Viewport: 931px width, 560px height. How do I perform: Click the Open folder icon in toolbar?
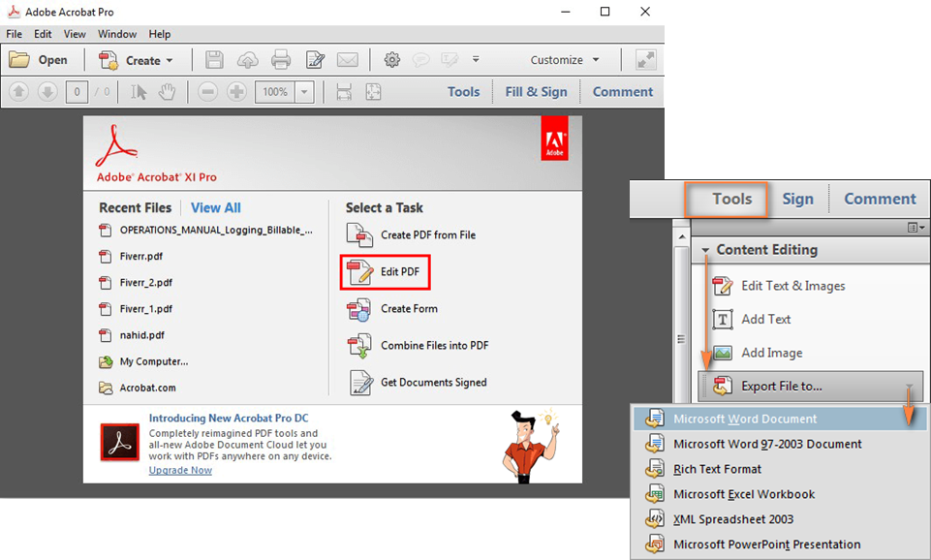19,60
